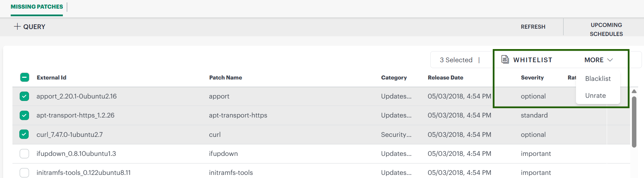Viewport: 644px width, 178px height.
Task: Click the REFRESH button
Action: (533, 27)
